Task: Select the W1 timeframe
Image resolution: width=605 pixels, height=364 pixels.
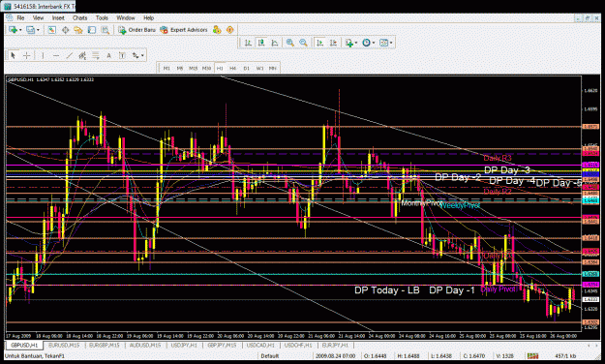Action: click(x=260, y=69)
